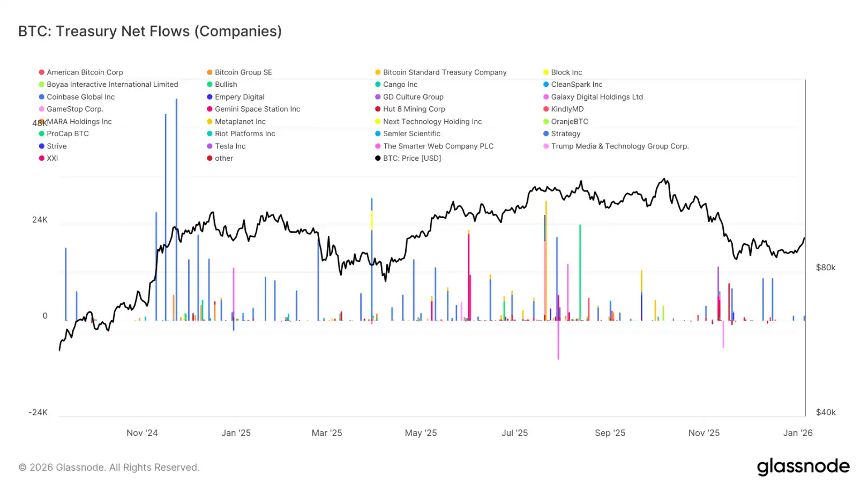Select the Boyaa Interactive International Limited label

click(x=112, y=84)
